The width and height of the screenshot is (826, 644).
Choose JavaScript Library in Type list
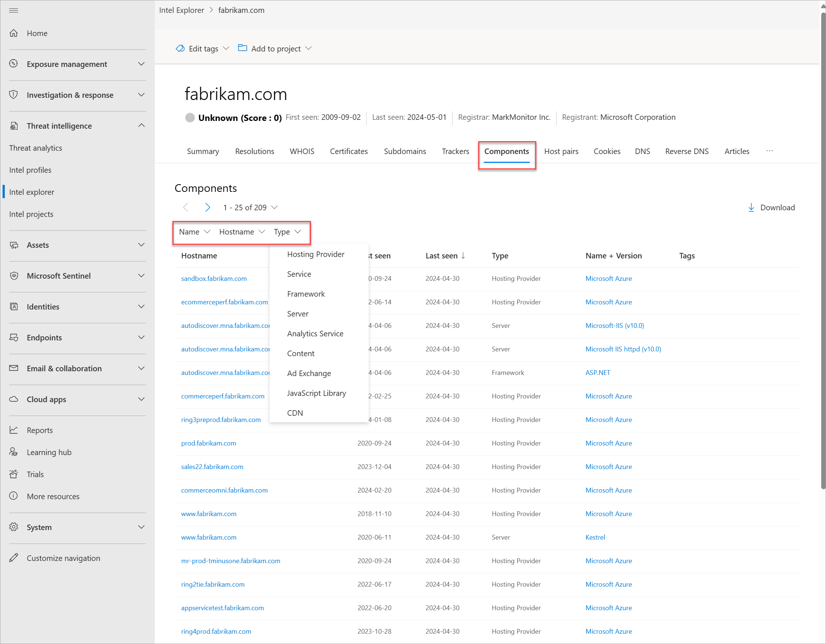(x=316, y=393)
